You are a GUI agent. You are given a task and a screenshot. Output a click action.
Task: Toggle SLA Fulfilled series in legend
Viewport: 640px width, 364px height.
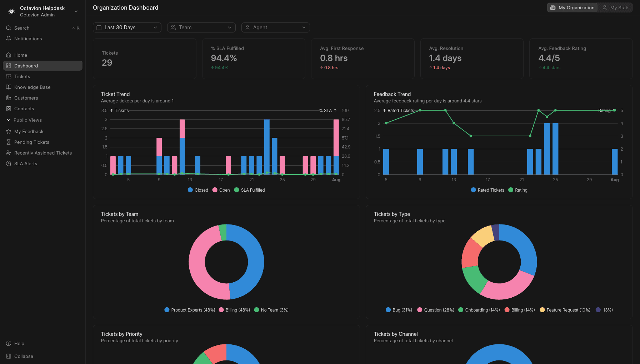(249, 190)
